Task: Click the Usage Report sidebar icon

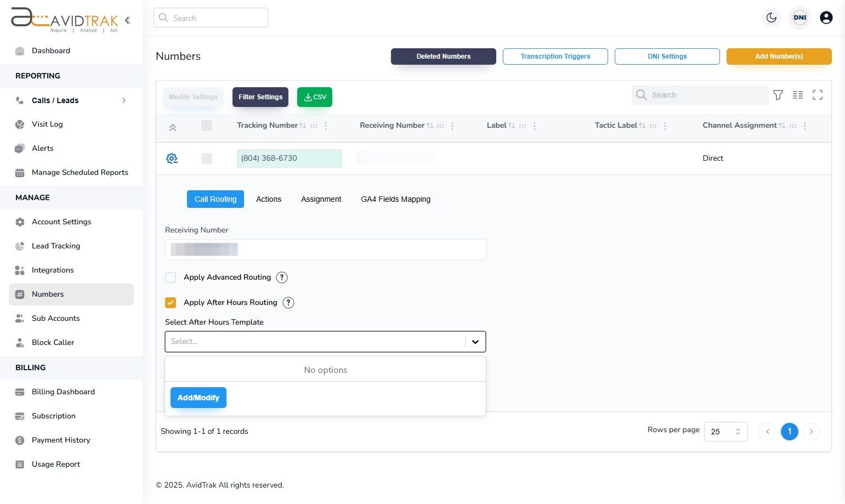Action: coord(20,465)
